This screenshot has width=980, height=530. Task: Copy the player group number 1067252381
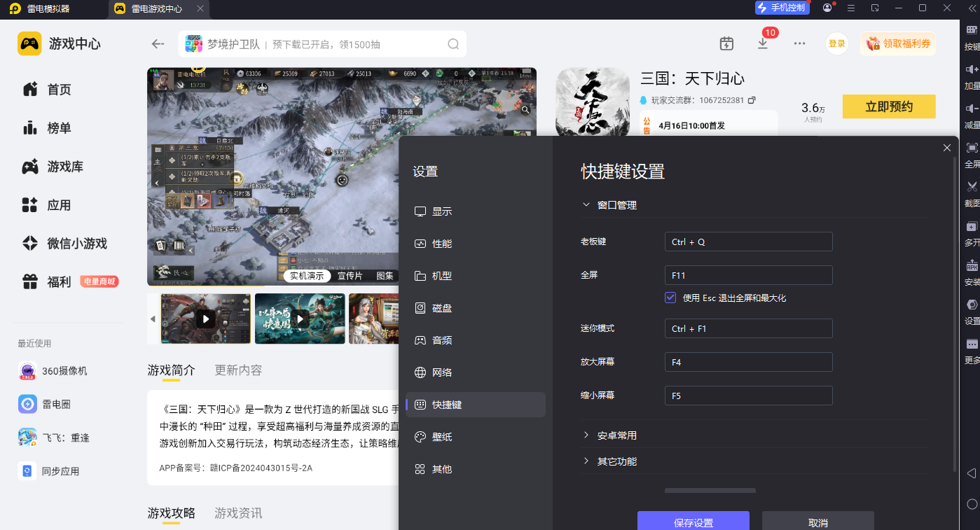pos(752,100)
